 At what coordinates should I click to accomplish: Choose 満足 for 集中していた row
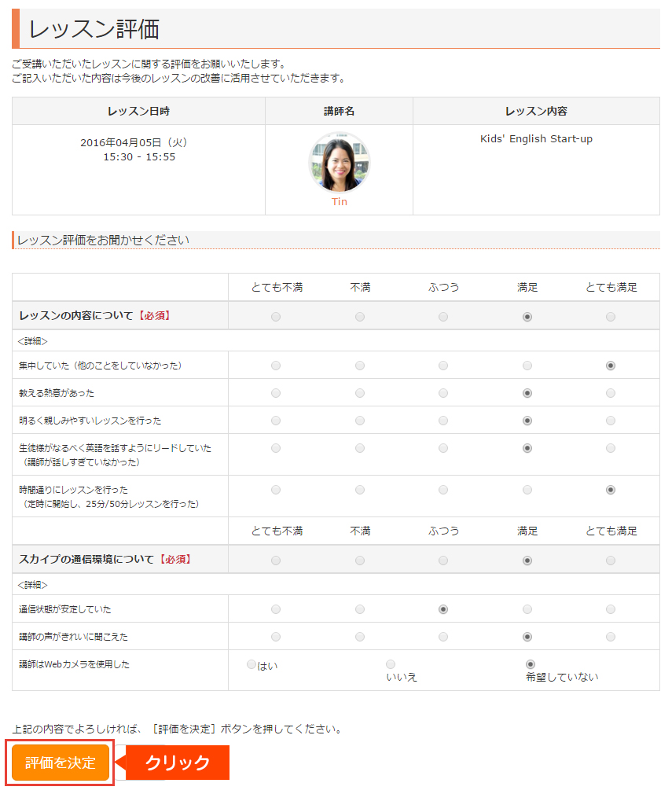tap(527, 365)
